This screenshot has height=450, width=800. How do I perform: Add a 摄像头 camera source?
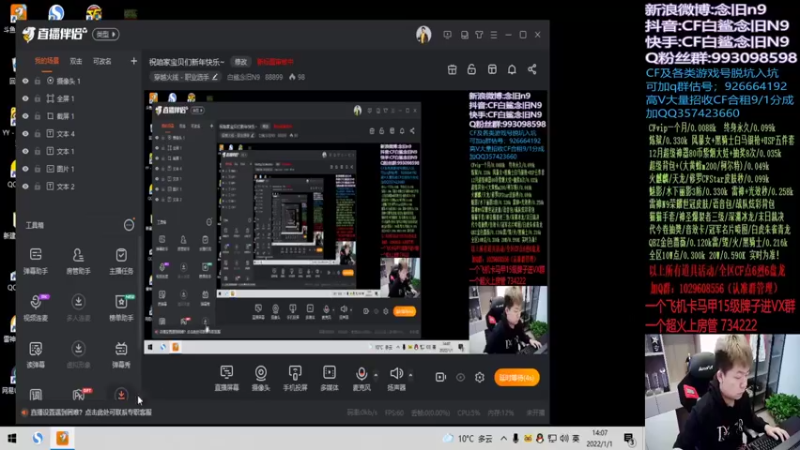click(261, 378)
